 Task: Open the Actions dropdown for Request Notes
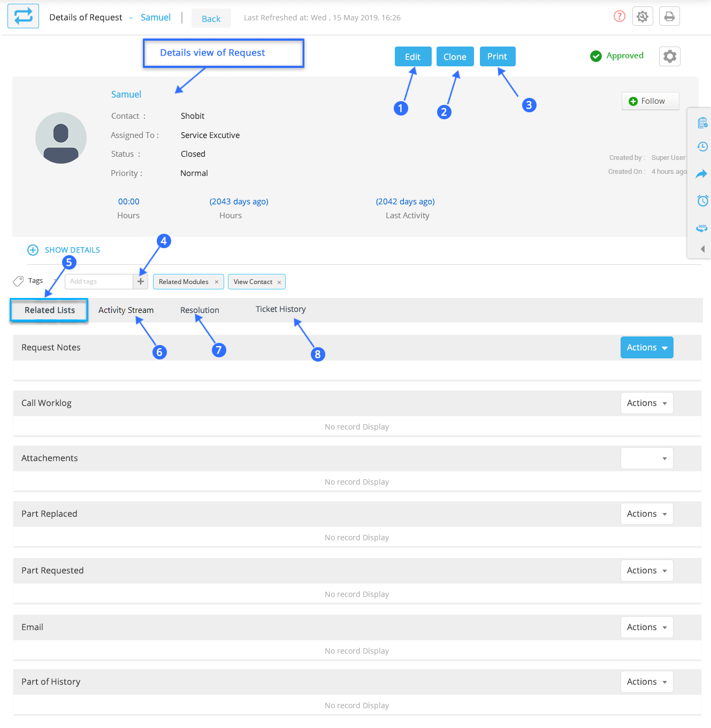[646, 347]
